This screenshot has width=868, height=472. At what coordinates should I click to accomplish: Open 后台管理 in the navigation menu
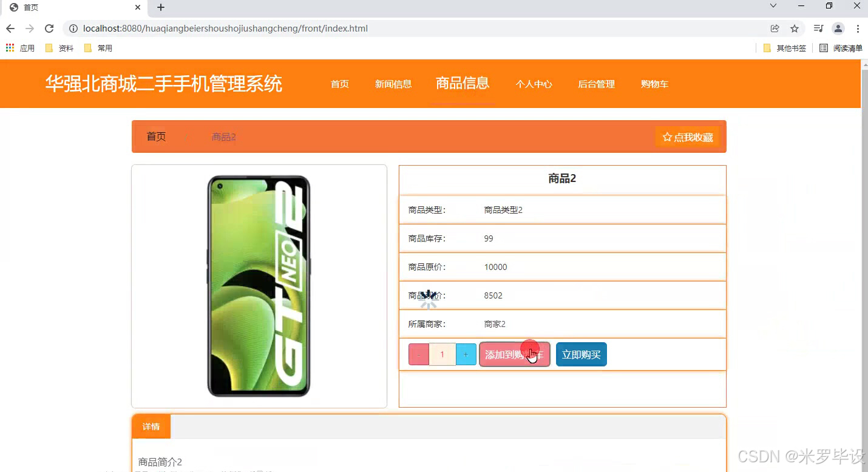point(597,84)
